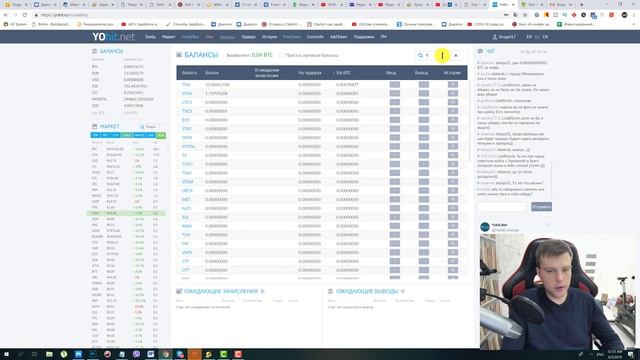640x360 pixels.
Task: Sort table by Валюта column header
Action: pos(189,73)
